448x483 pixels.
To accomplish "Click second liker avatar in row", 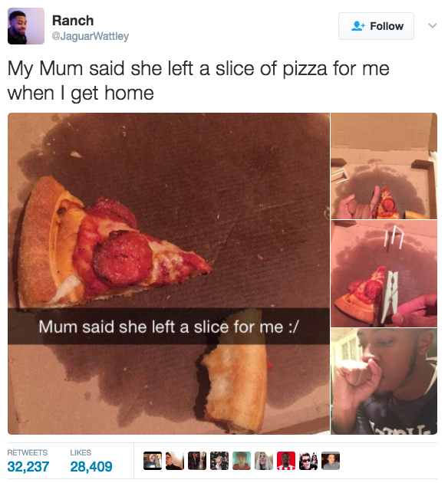I will click(175, 461).
